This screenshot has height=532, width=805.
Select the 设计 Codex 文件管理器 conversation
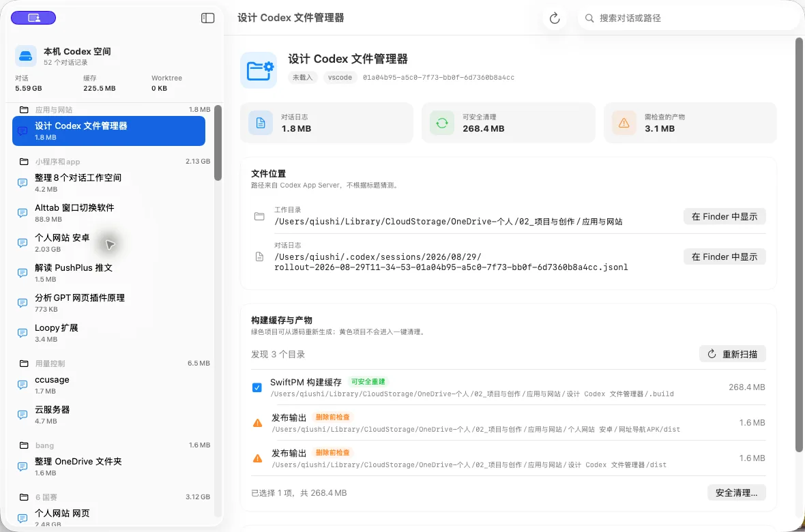pyautogui.click(x=109, y=131)
